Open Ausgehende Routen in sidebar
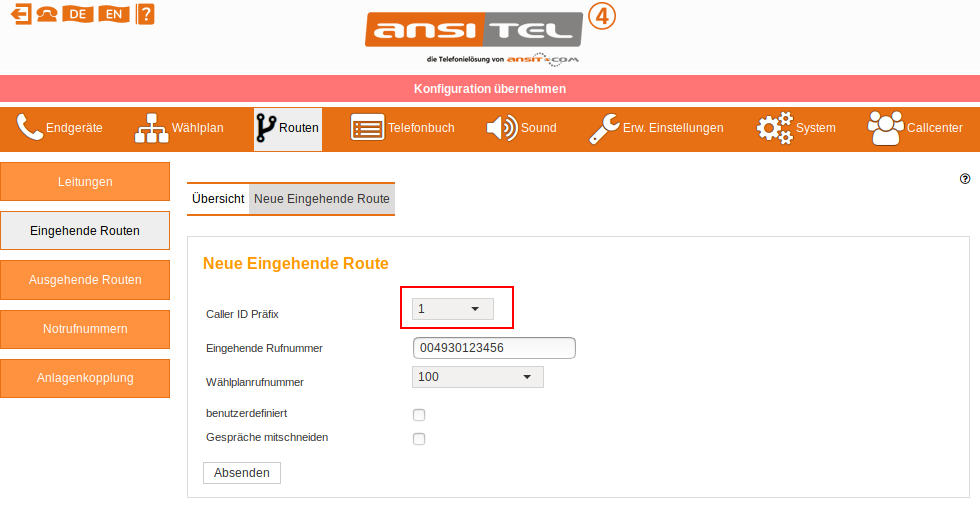 pos(85,280)
